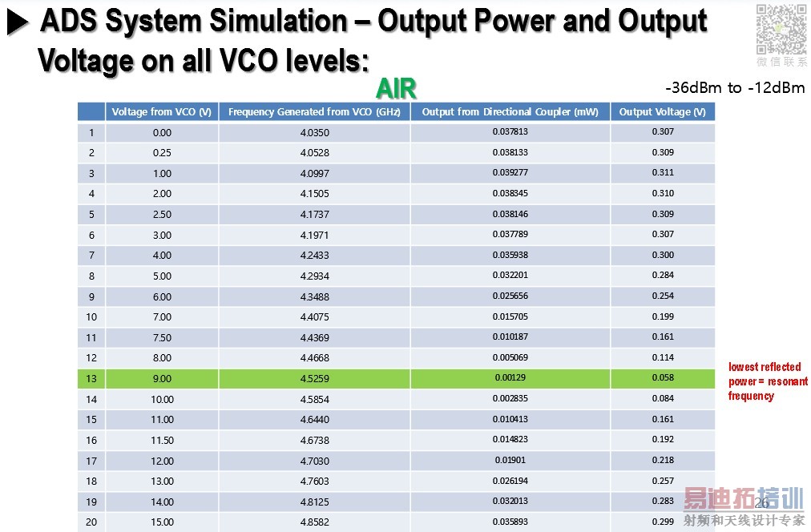811x532 pixels.
Task: Click the 'Voltage from VCO (V)' header
Action: click(x=162, y=111)
